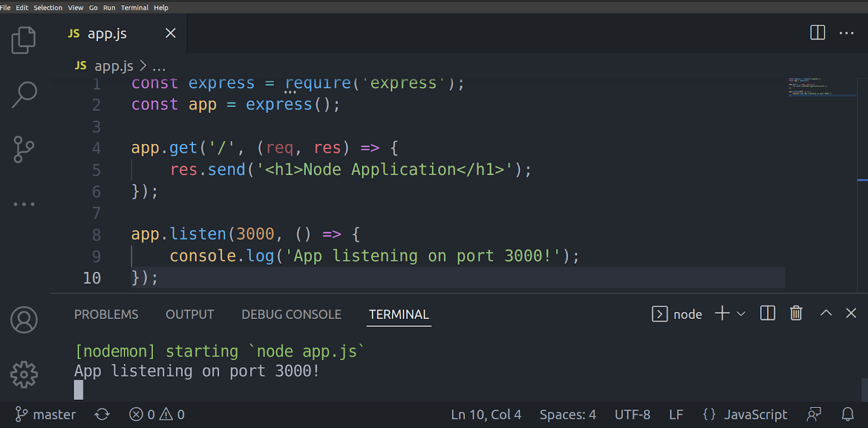This screenshot has width=868, height=428.
Task: Split the terminal
Action: pos(768,313)
